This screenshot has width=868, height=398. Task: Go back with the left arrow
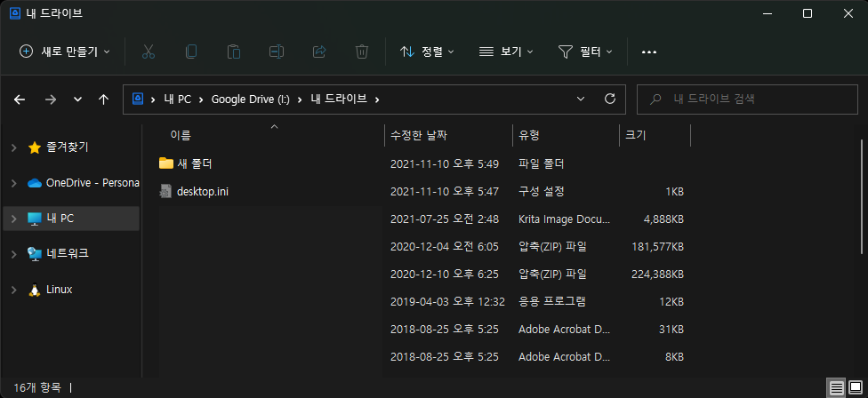click(20, 99)
